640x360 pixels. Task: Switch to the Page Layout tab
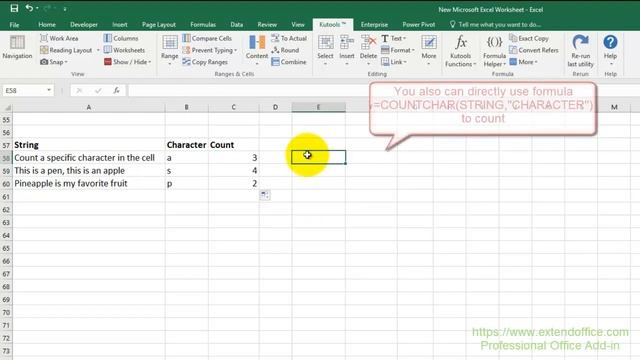tap(159, 24)
